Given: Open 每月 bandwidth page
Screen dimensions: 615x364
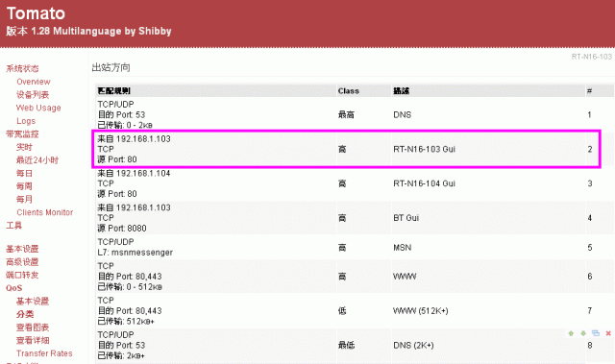Looking at the screenshot, I should click(24, 199).
